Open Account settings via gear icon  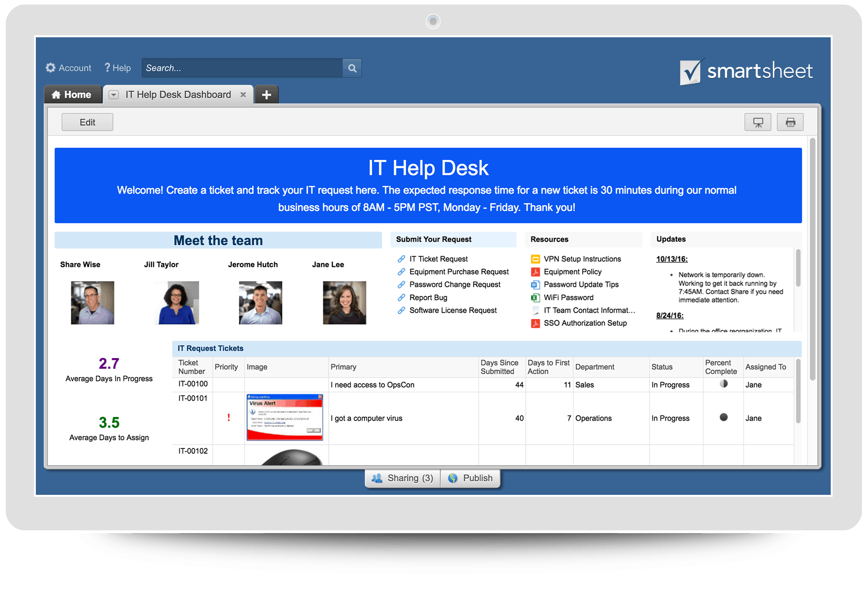point(51,67)
